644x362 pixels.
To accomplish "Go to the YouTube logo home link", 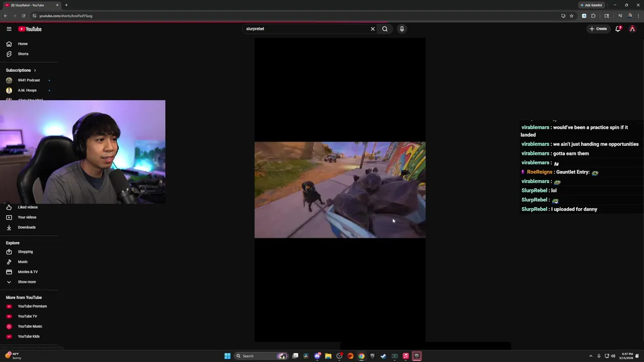I will (30, 29).
